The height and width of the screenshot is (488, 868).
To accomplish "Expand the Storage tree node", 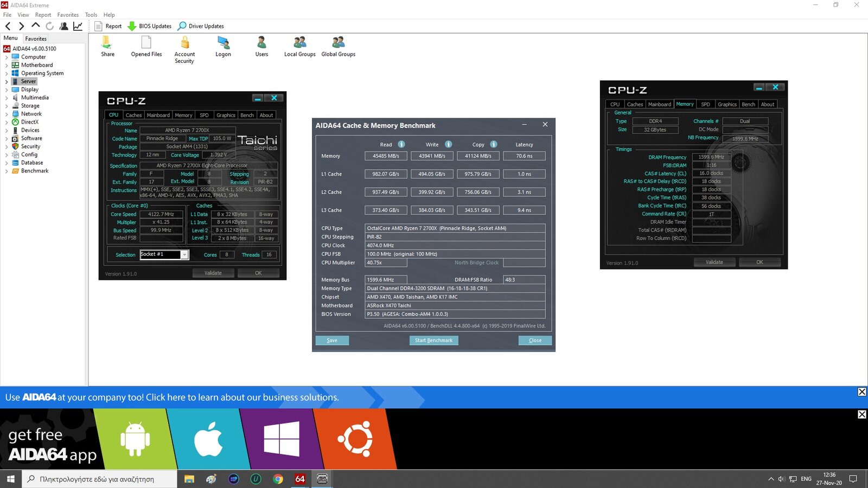I will [x=7, y=106].
